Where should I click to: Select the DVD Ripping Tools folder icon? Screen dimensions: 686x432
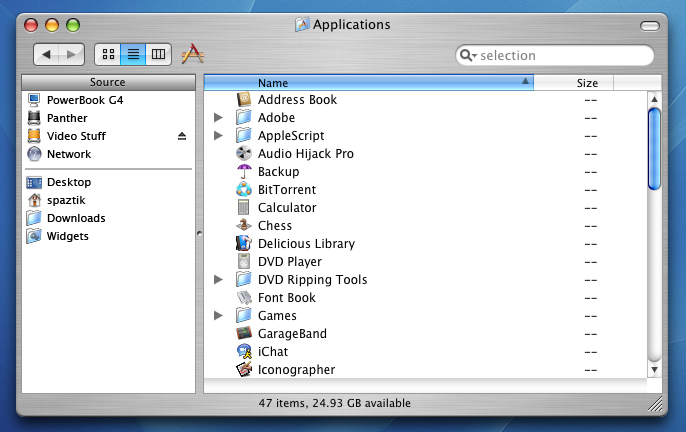[244, 279]
